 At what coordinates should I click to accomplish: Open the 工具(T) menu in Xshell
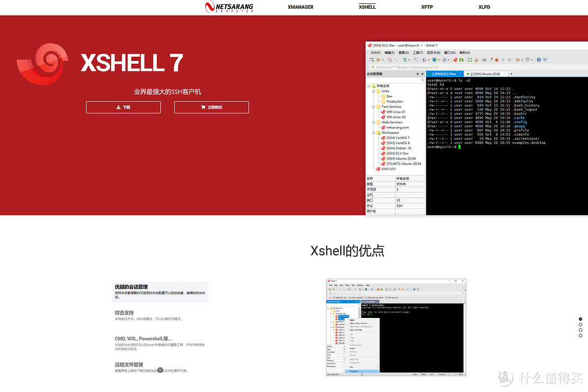418,52
